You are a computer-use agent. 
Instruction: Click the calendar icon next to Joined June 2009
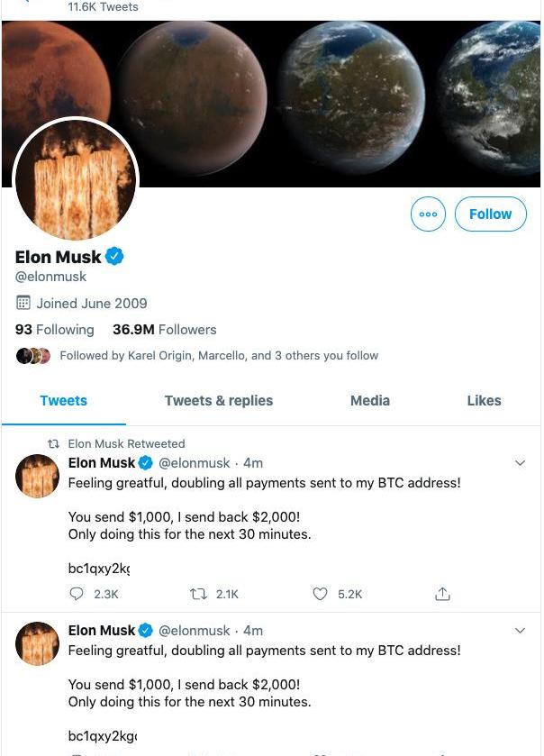(24, 303)
